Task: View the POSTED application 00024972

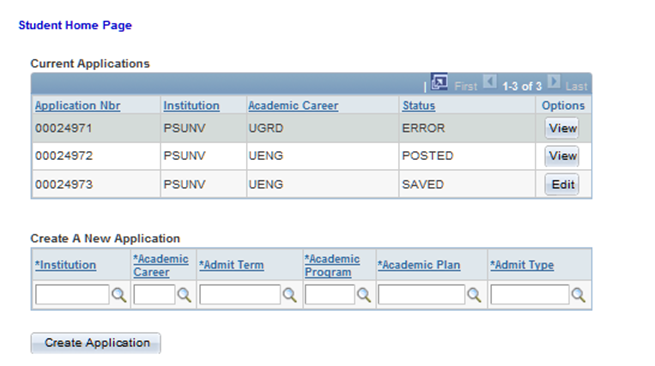Action: 562,156
